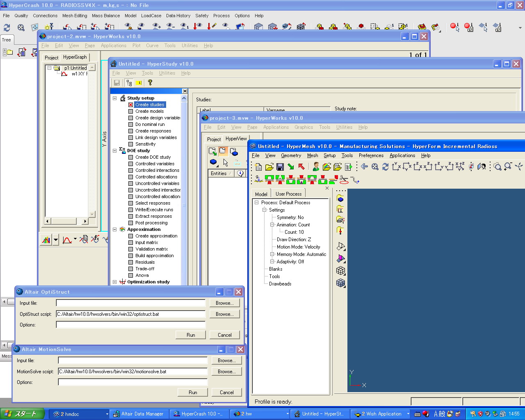The image size is (525, 420).
Task: Click the OptiStruct Input file text field
Action: 131,303
